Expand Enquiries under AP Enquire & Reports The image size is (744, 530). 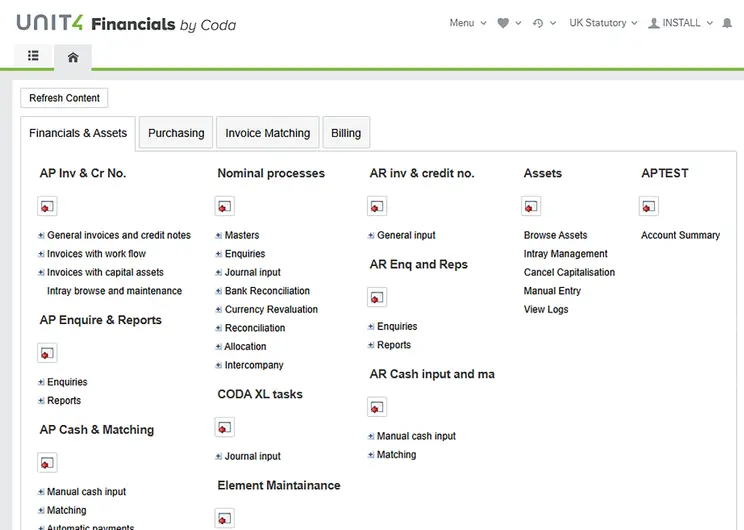coord(41,382)
